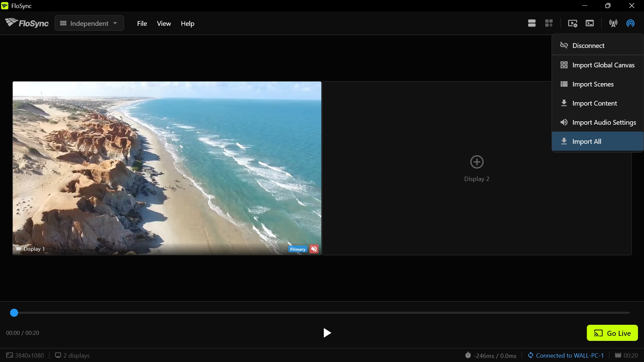Image resolution: width=644 pixels, height=362 pixels.
Task: Click the Primary badge on Display 1
Action: click(298, 249)
